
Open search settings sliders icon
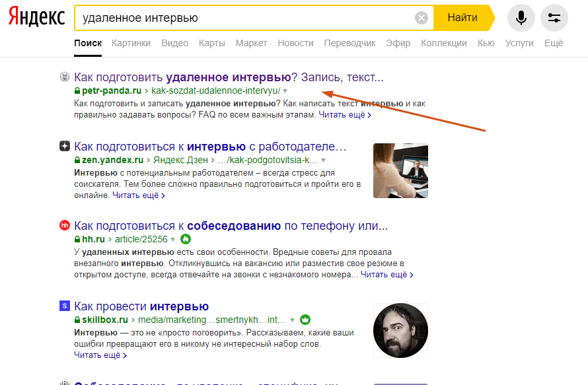pos(554,18)
